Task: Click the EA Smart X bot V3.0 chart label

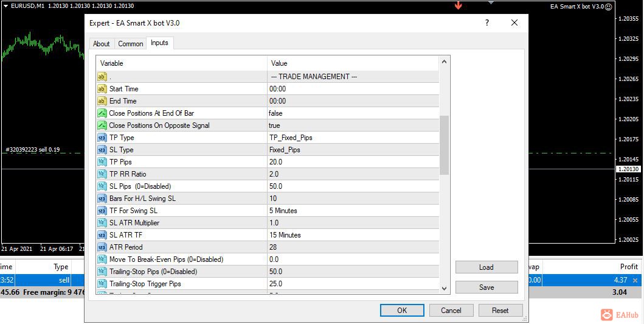Action: coord(577,7)
